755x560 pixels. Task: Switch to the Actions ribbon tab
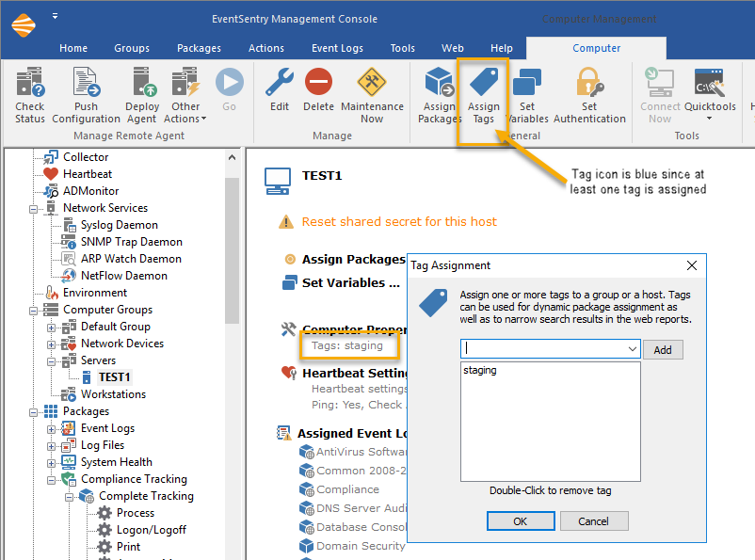tap(266, 48)
